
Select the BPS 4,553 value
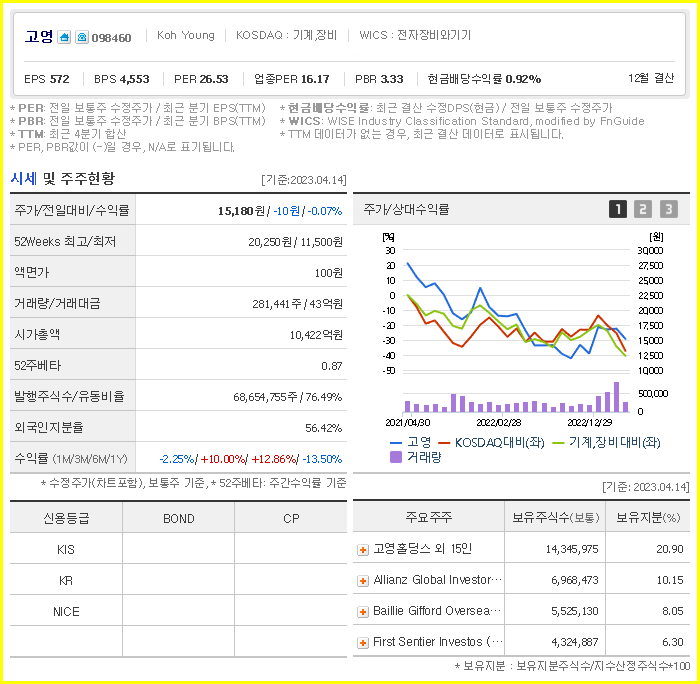tap(121, 79)
